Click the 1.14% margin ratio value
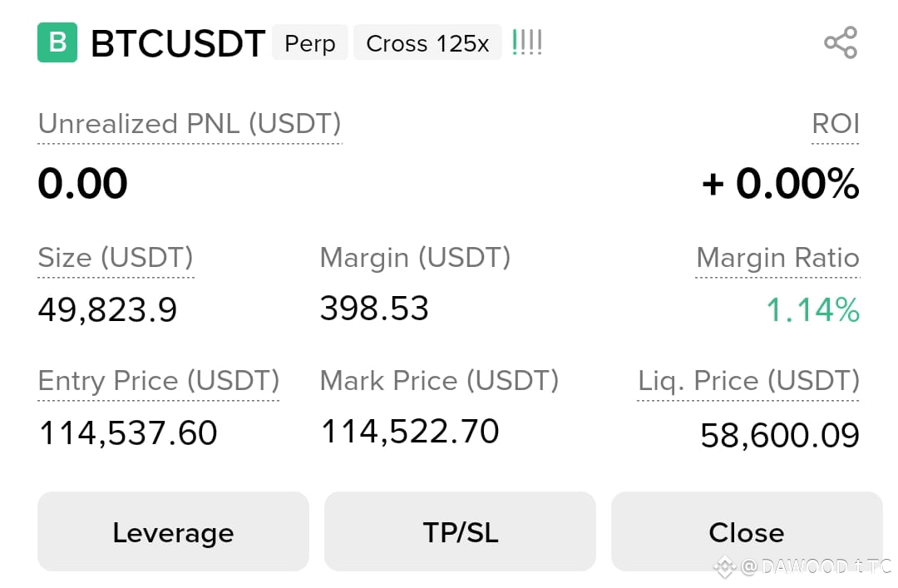 [812, 309]
